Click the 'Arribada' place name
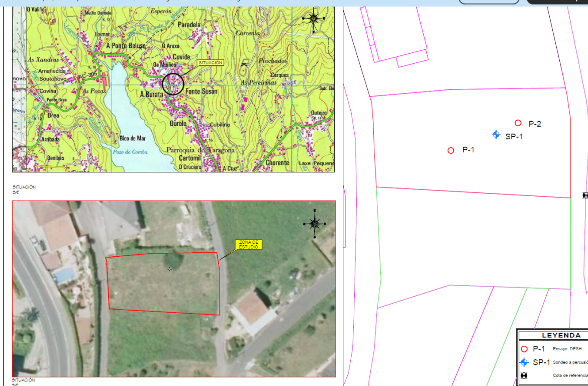Screen dimensions: 588x386 tap(50, 139)
